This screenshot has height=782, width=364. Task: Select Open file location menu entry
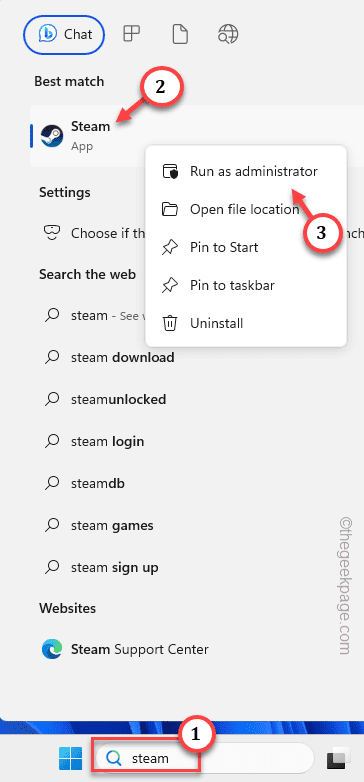245,209
